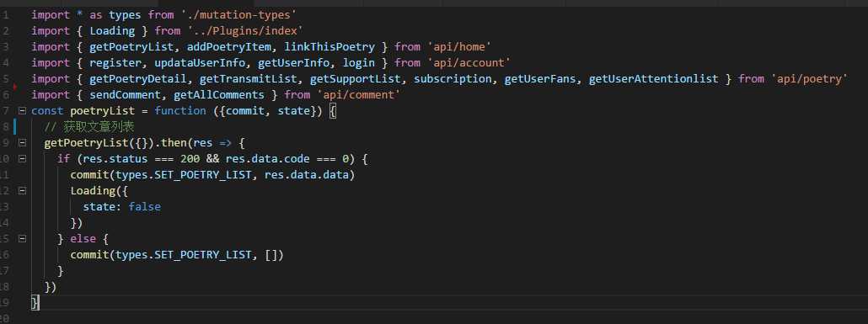Screen dimensions: 868x324
Task: Click the updataUserInfo identifier
Action: click(x=200, y=63)
